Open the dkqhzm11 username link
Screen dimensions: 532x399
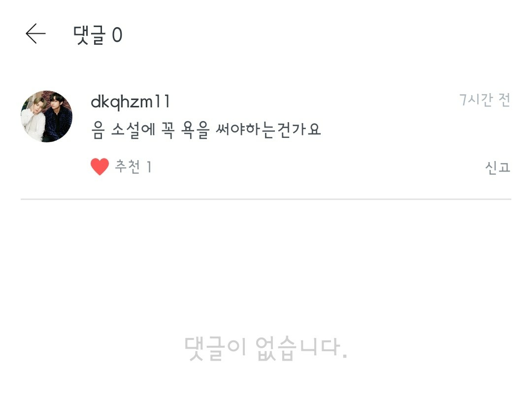coord(130,102)
